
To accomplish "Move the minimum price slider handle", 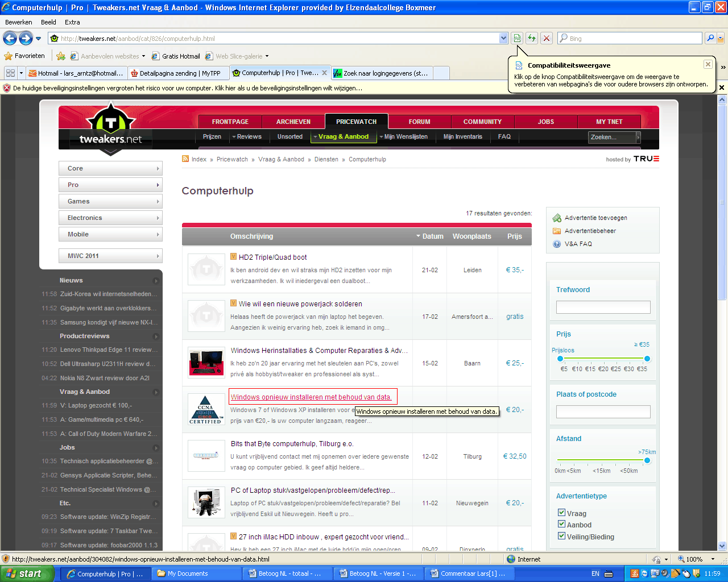I will (x=560, y=359).
